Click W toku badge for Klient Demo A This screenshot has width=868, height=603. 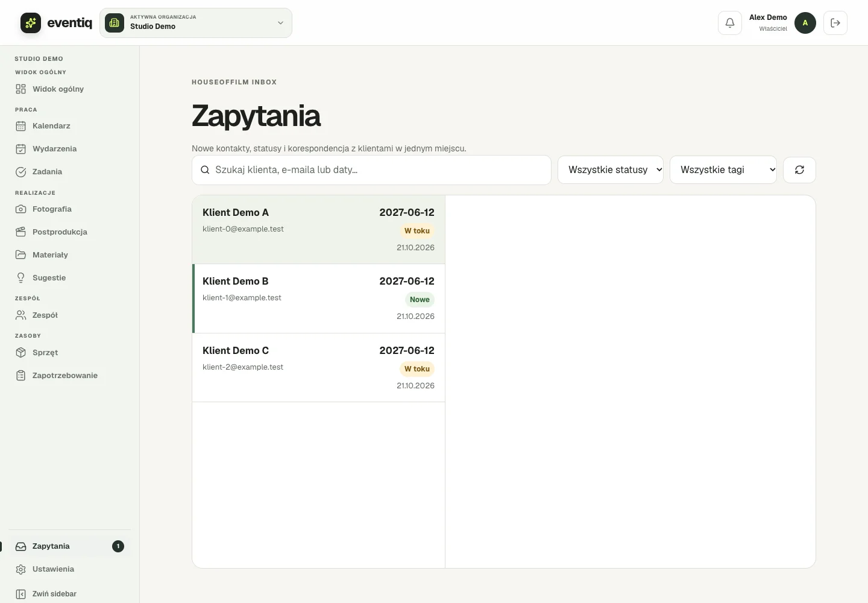(x=417, y=231)
